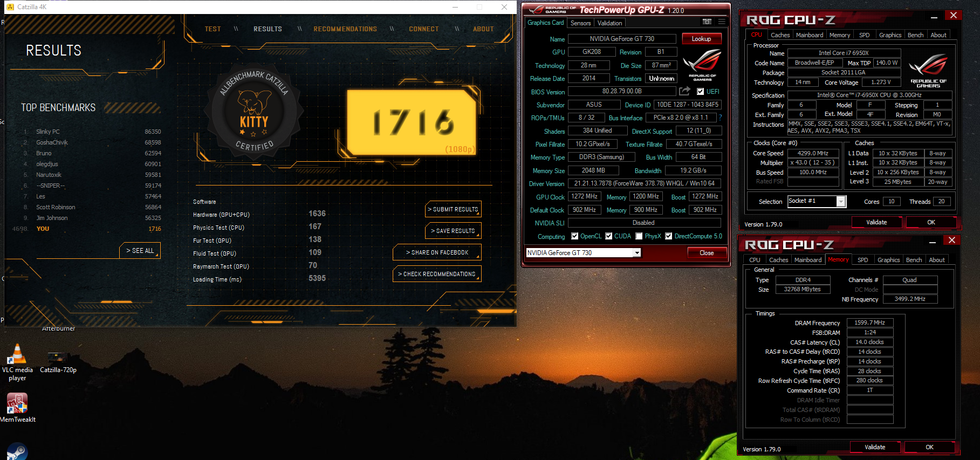Click the Bus Interface question mark icon
This screenshot has width=980, height=460.
point(720,117)
